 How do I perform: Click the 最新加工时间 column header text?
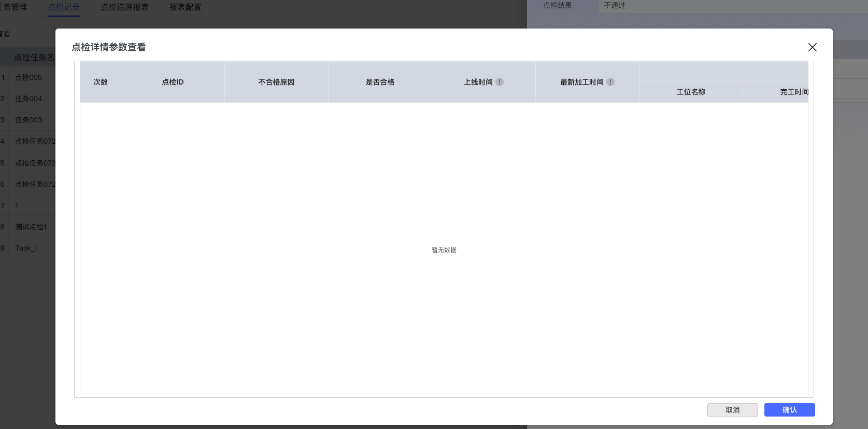[582, 82]
